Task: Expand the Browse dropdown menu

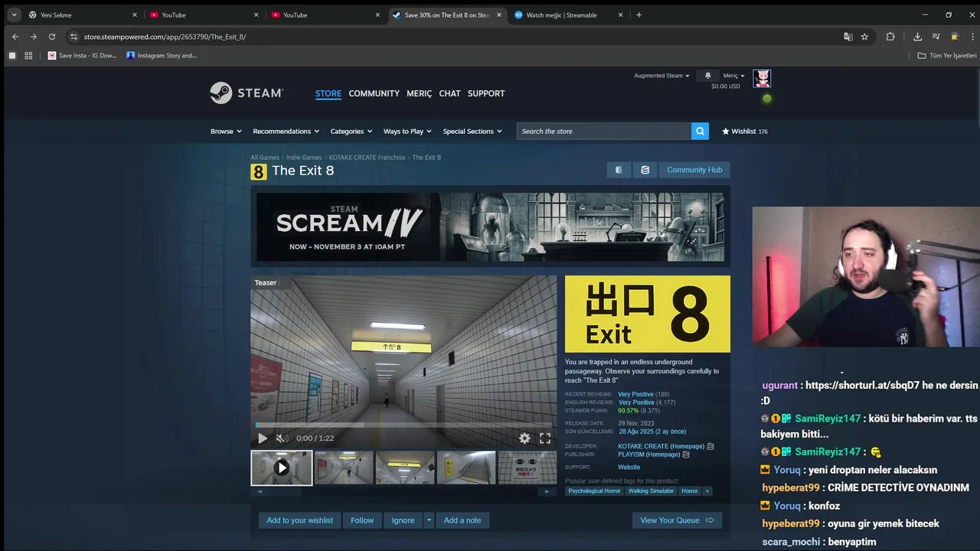Action: [226, 131]
